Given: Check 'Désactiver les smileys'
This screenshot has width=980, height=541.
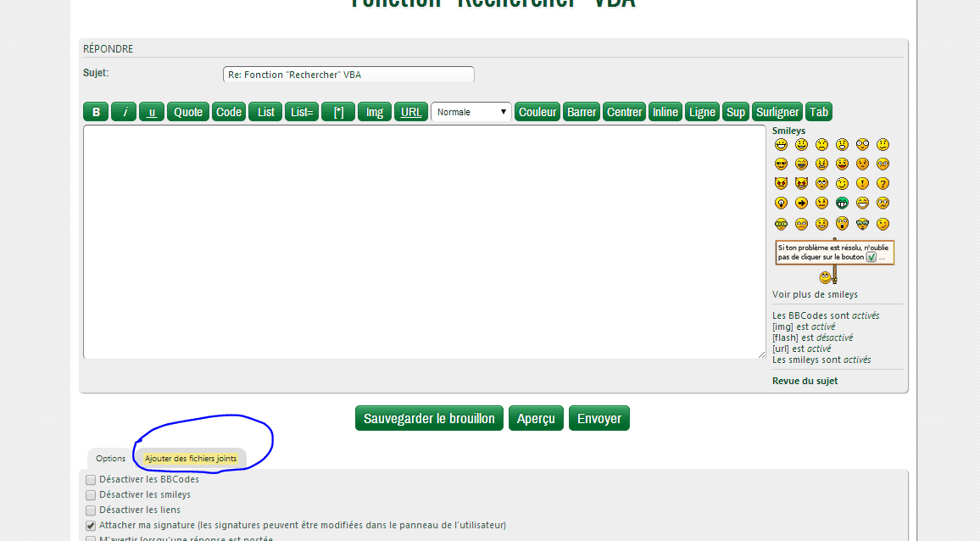Looking at the screenshot, I should tap(91, 495).
